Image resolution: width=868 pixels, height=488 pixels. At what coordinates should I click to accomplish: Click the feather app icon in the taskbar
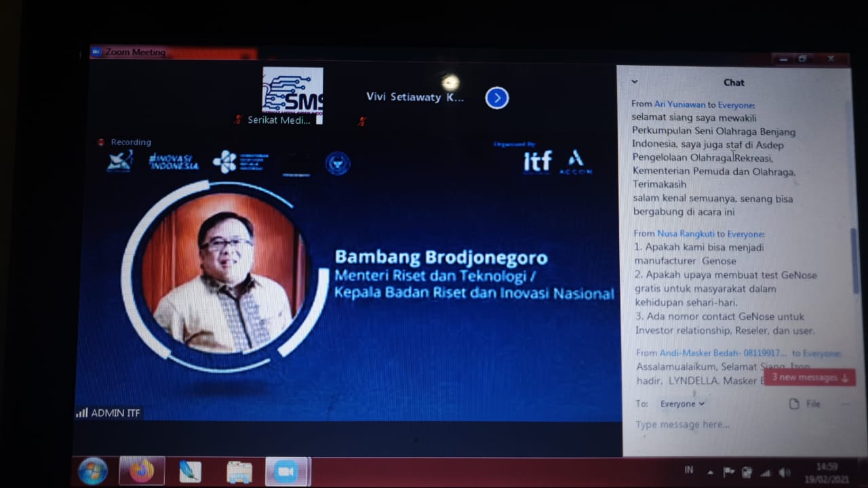click(190, 472)
